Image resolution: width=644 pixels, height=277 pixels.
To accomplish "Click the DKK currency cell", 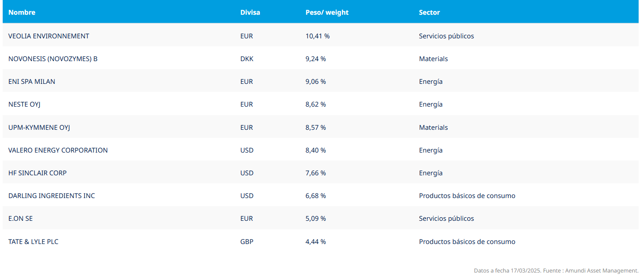I will tap(247, 59).
